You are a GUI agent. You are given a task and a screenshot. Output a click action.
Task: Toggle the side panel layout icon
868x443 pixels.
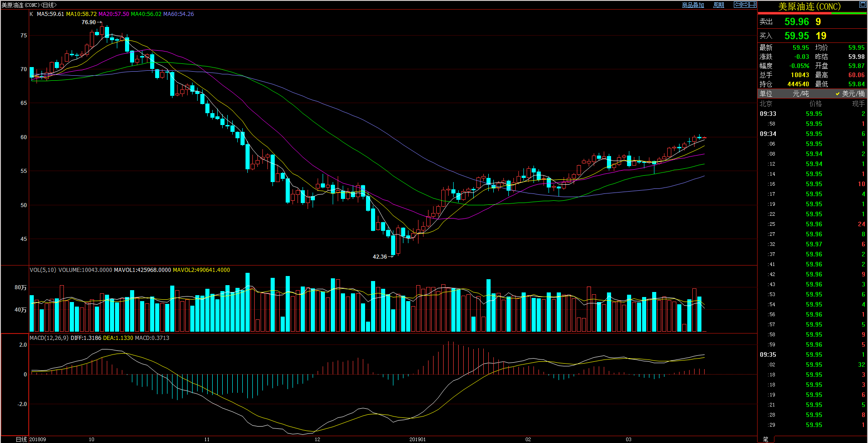[x=753, y=5]
